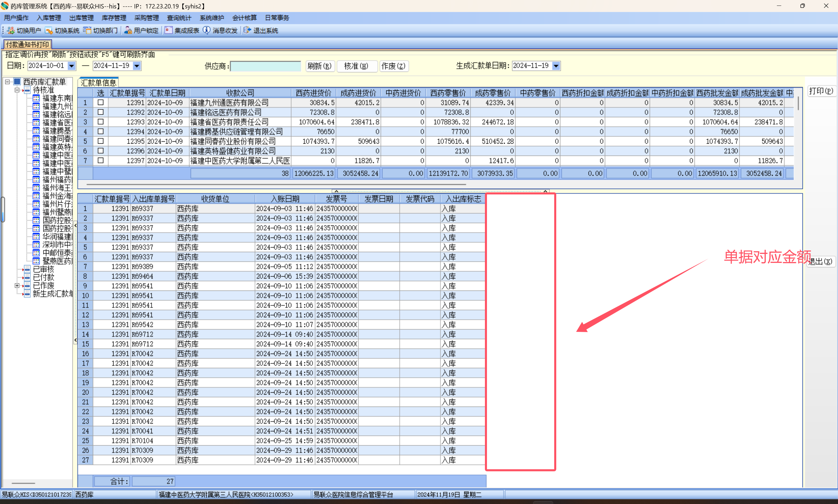Viewport: 838px width, 504px height.
Task: Select 福建东南 node icon in tree
Action: pyautogui.click(x=36, y=99)
